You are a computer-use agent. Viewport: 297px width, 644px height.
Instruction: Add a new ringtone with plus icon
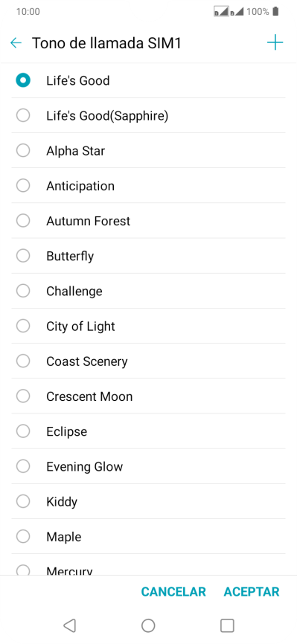275,42
